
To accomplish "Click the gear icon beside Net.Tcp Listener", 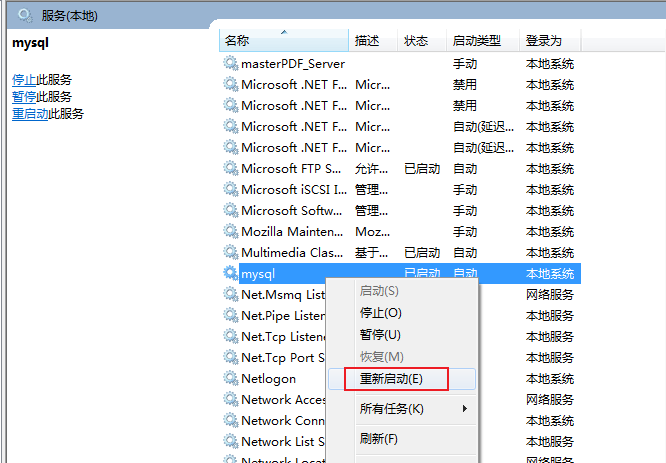I will coord(231,336).
